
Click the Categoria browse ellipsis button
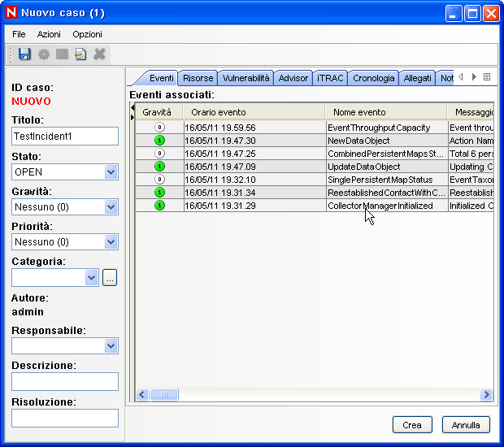point(110,277)
